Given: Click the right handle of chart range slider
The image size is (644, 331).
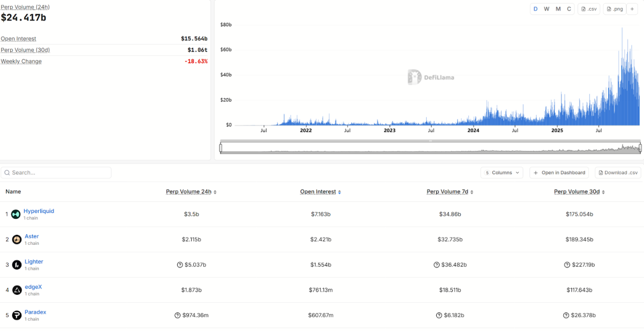Looking at the screenshot, I should coord(640,148).
